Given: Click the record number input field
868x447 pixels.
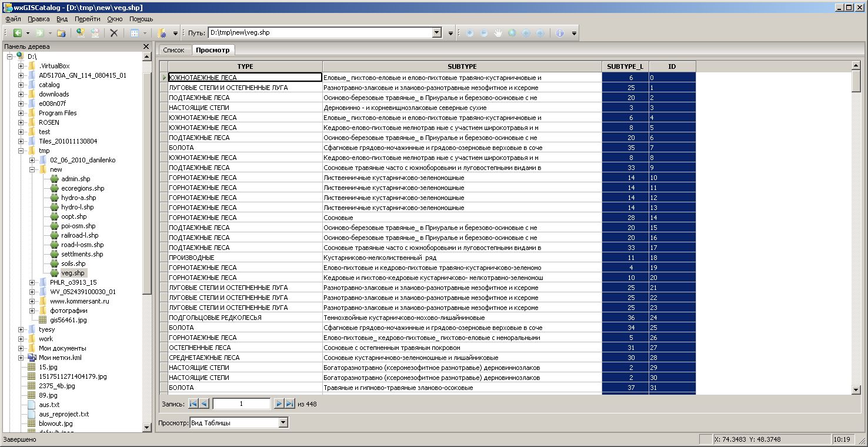Looking at the screenshot, I should coord(241,403).
